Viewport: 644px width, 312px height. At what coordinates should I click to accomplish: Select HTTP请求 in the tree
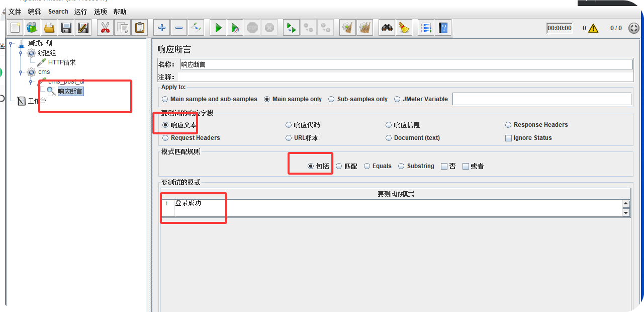click(x=62, y=62)
